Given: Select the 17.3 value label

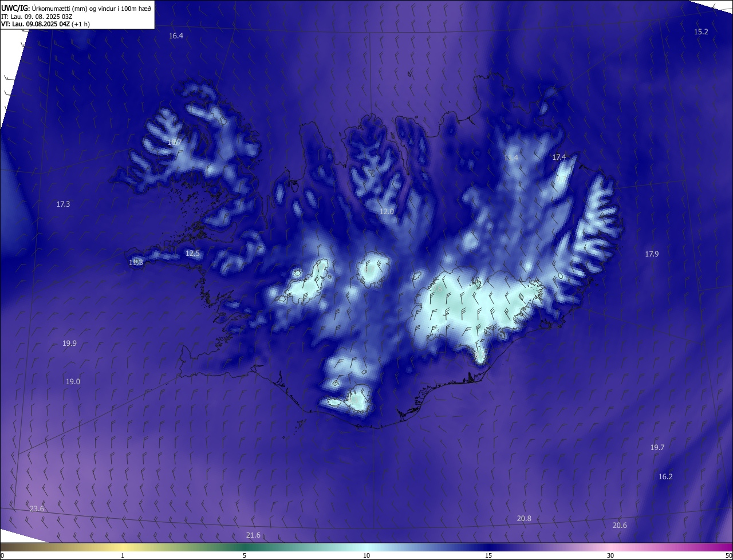Looking at the screenshot, I should click(x=63, y=204).
